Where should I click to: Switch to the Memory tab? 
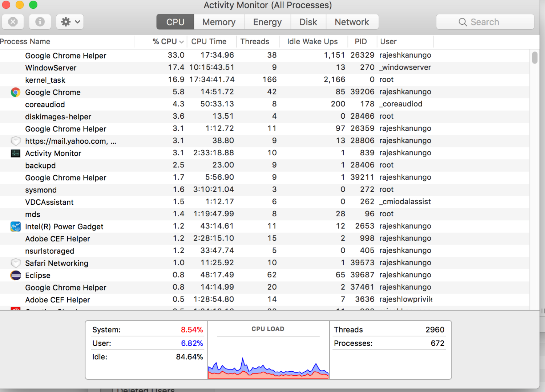pyautogui.click(x=219, y=22)
